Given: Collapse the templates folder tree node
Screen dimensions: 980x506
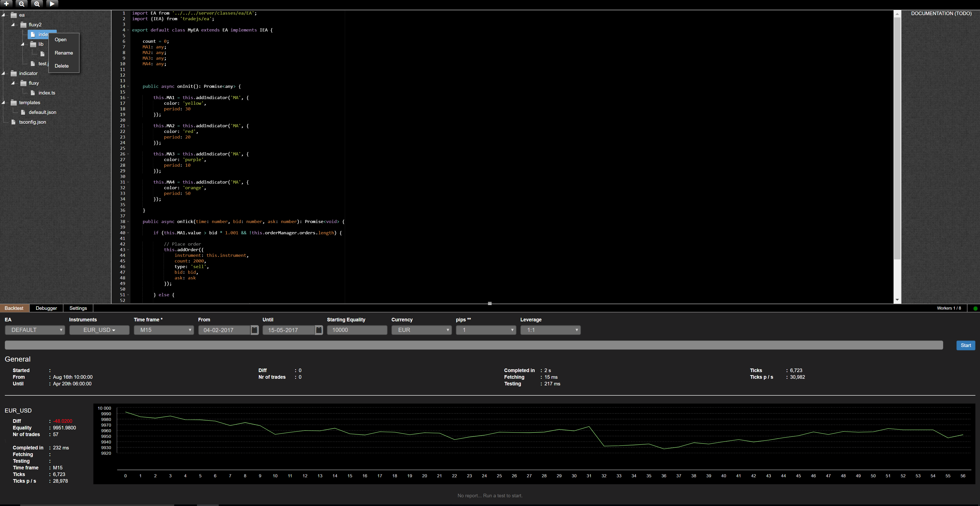Looking at the screenshot, I should (x=4, y=103).
